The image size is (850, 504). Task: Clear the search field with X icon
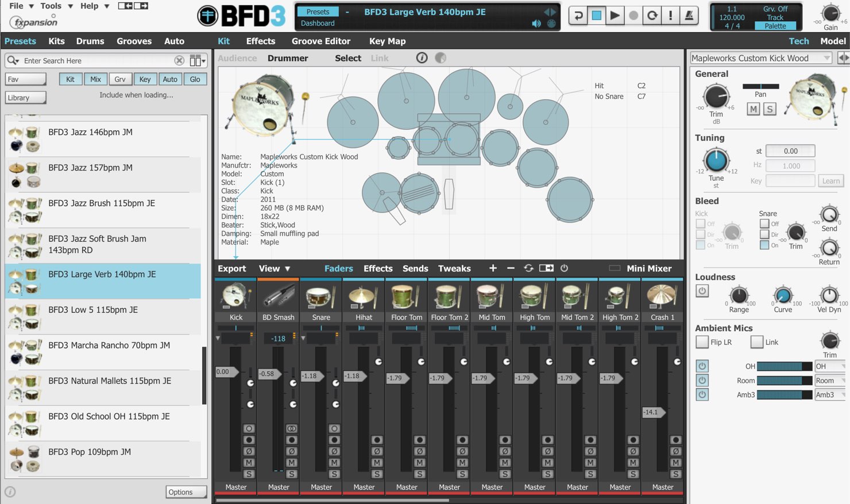pos(179,60)
